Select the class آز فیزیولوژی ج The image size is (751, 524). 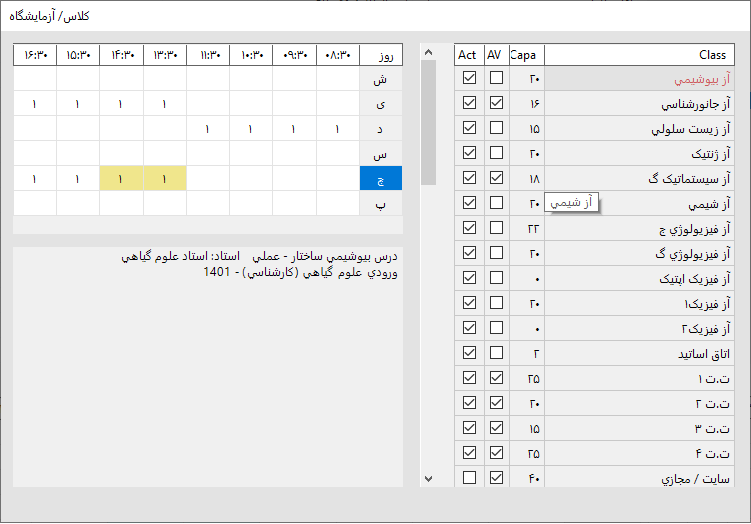pos(640,228)
